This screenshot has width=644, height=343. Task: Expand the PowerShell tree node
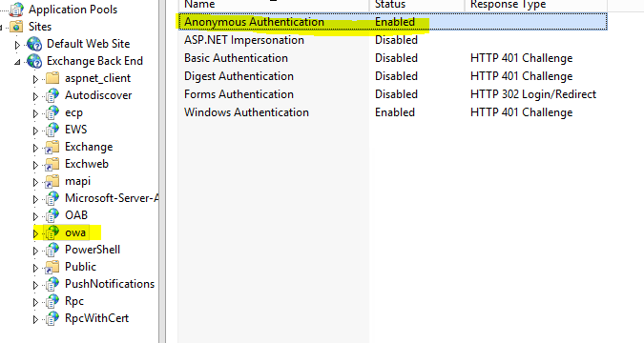pyautogui.click(x=35, y=252)
